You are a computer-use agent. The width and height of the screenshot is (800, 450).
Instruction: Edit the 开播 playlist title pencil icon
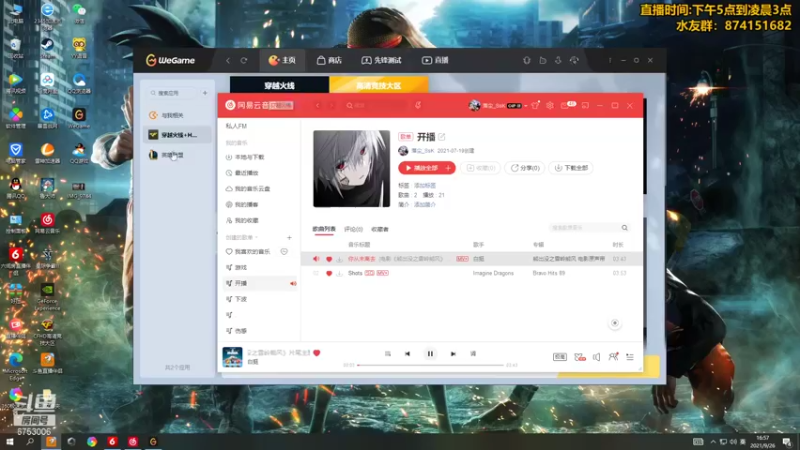[442, 137]
